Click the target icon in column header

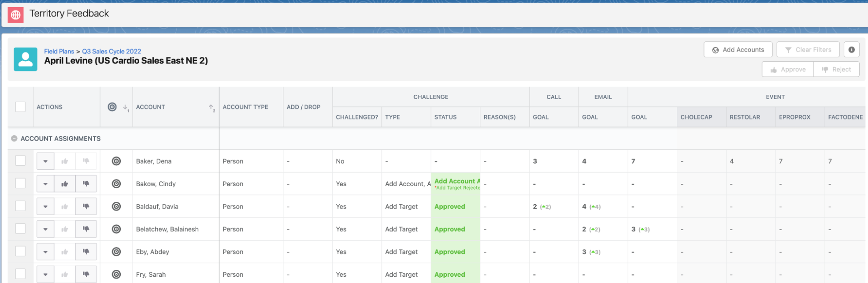[112, 107]
